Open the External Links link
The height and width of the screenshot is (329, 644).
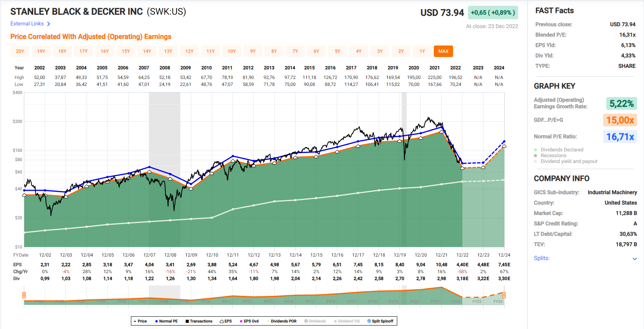pyautogui.click(x=27, y=24)
